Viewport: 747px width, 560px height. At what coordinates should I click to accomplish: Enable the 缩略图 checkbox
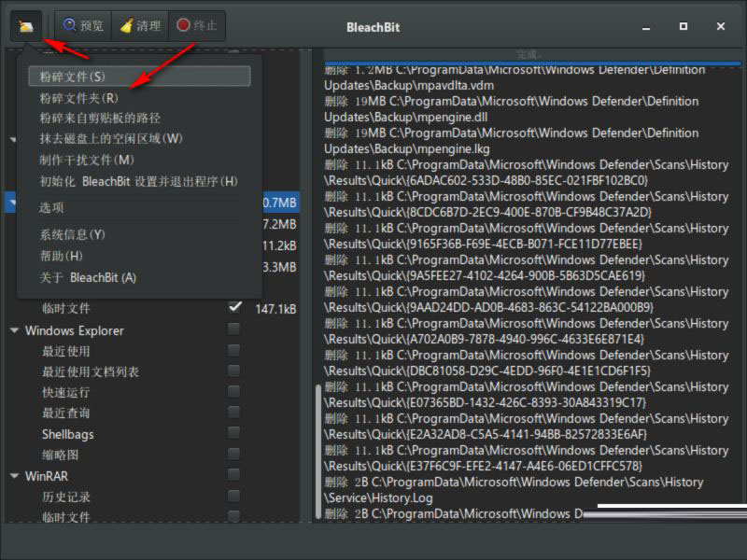tap(234, 454)
